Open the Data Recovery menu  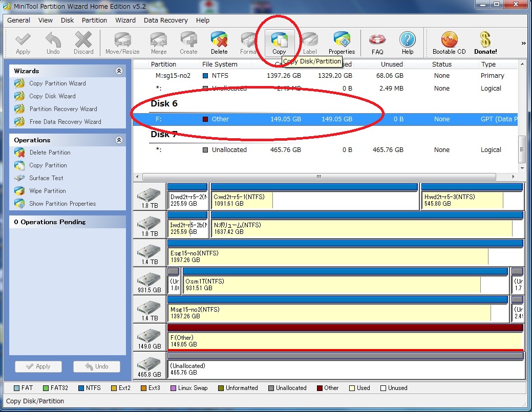tap(165, 20)
